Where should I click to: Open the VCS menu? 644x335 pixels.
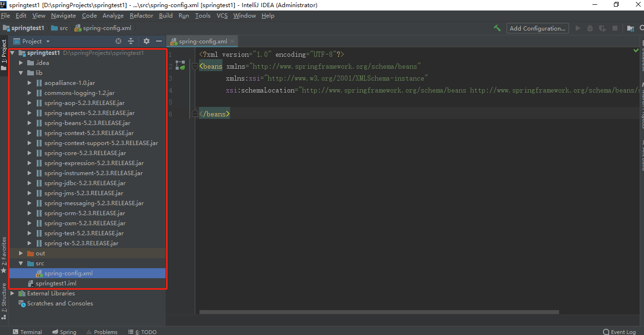tap(222, 16)
